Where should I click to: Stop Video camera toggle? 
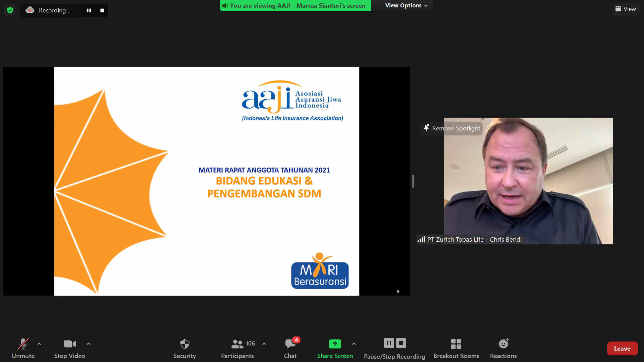[70, 349]
